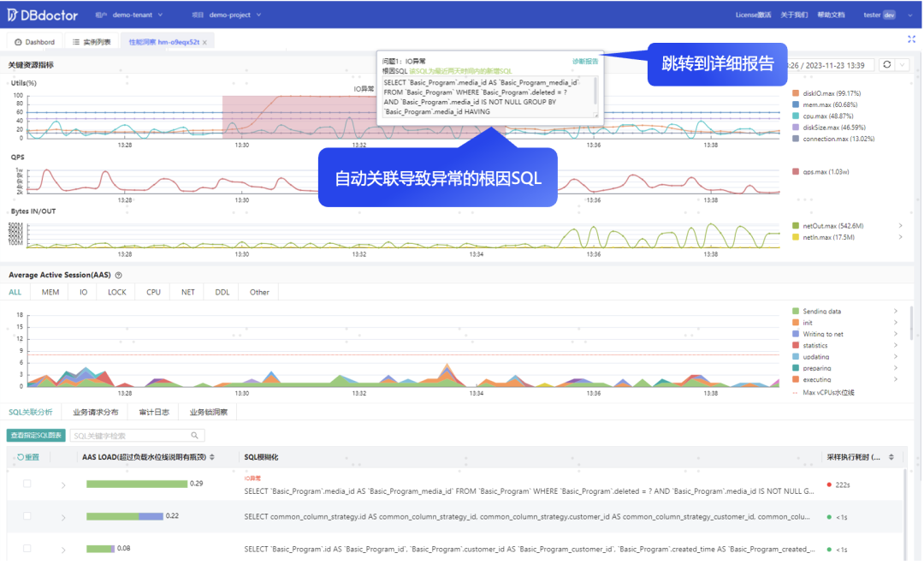The image size is (924, 565).
Task: Expand the statistics legend arrow
Action: [896, 346]
